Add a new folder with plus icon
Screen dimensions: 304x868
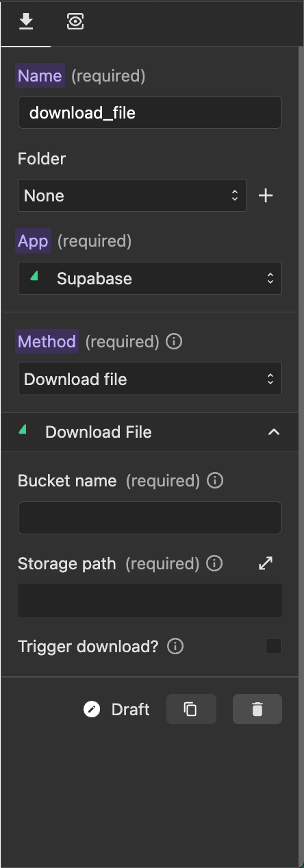(x=266, y=196)
